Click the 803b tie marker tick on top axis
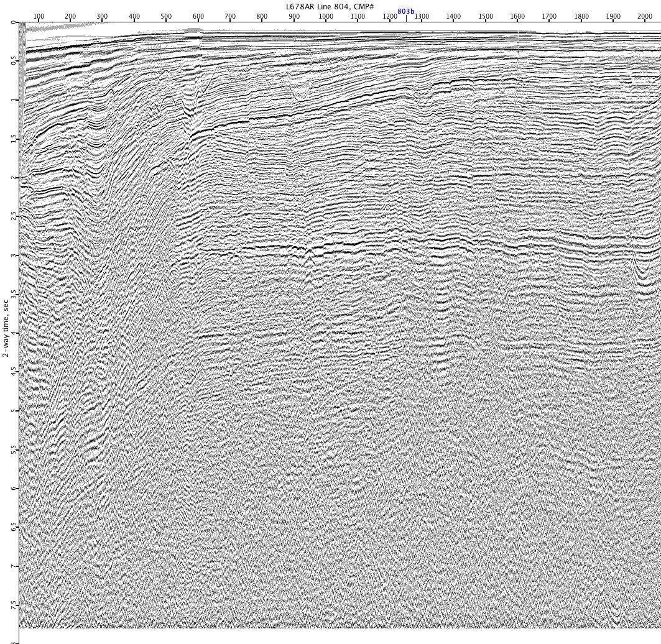Viewport: 661px width, 644px height. click(406, 19)
